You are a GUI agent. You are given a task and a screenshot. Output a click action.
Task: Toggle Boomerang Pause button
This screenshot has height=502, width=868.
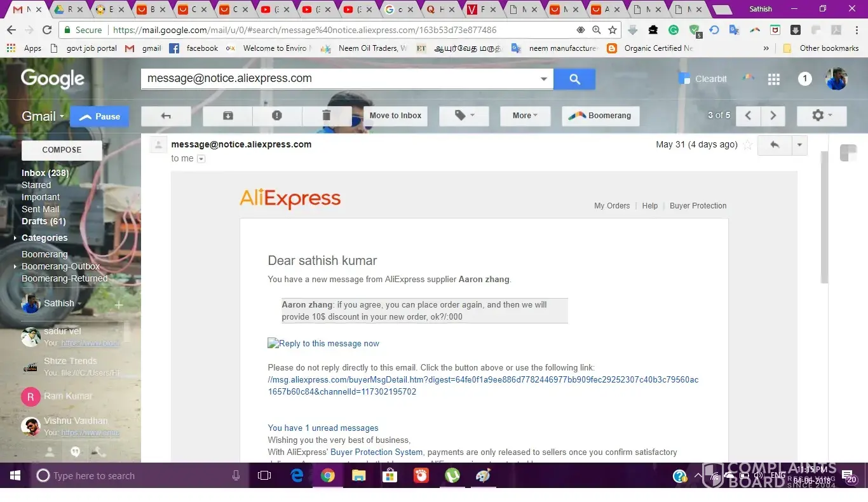[x=99, y=116]
